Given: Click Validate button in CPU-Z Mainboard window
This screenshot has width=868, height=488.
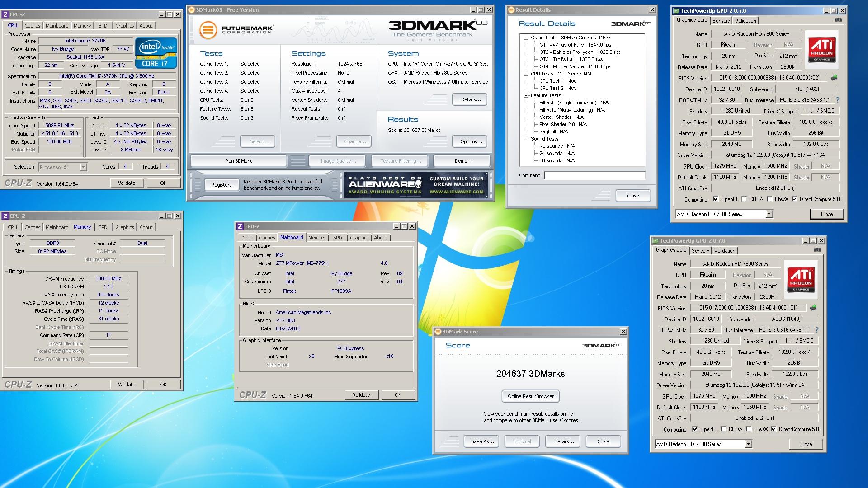Looking at the screenshot, I should coord(361,395).
